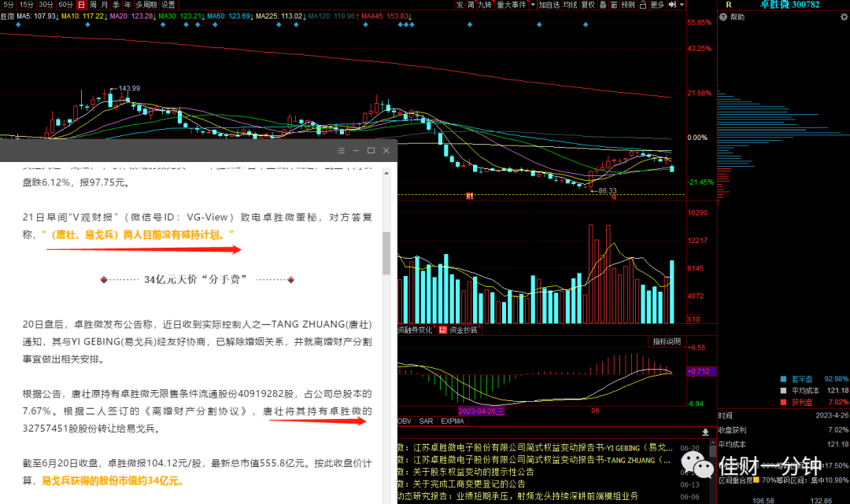The width and height of the screenshot is (850, 504).
Task: Open news 关于股东权益变动的提示性公告
Action: pos(473,472)
